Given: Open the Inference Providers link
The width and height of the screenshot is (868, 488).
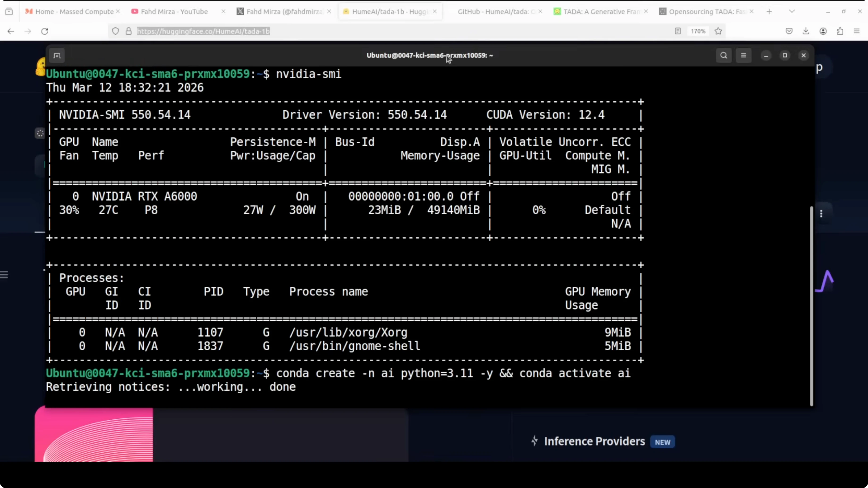Looking at the screenshot, I should click(594, 442).
